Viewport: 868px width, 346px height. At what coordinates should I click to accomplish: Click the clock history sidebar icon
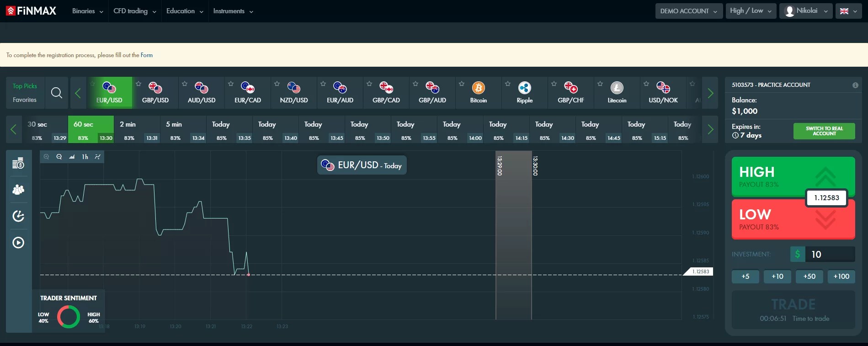pos(18,216)
